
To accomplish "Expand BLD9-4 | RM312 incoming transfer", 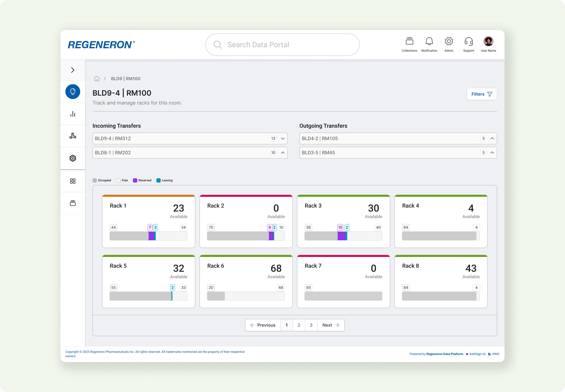I will [x=283, y=138].
